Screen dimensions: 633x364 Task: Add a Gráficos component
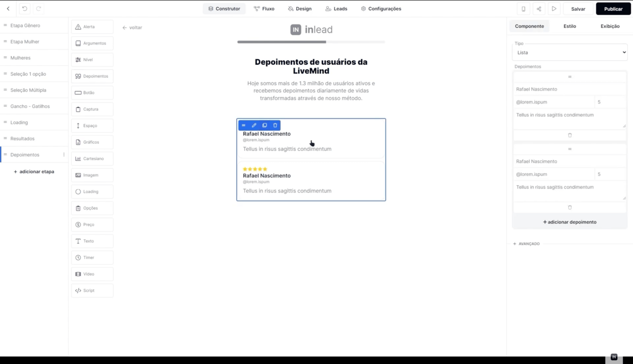click(92, 142)
